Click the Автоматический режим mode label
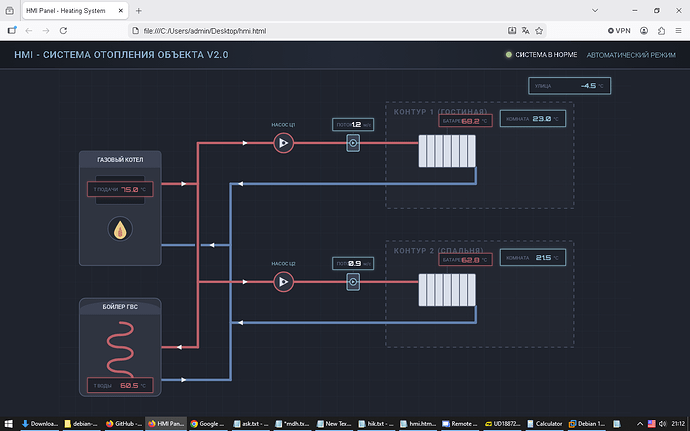This screenshot has height=431, width=690. 630,55
